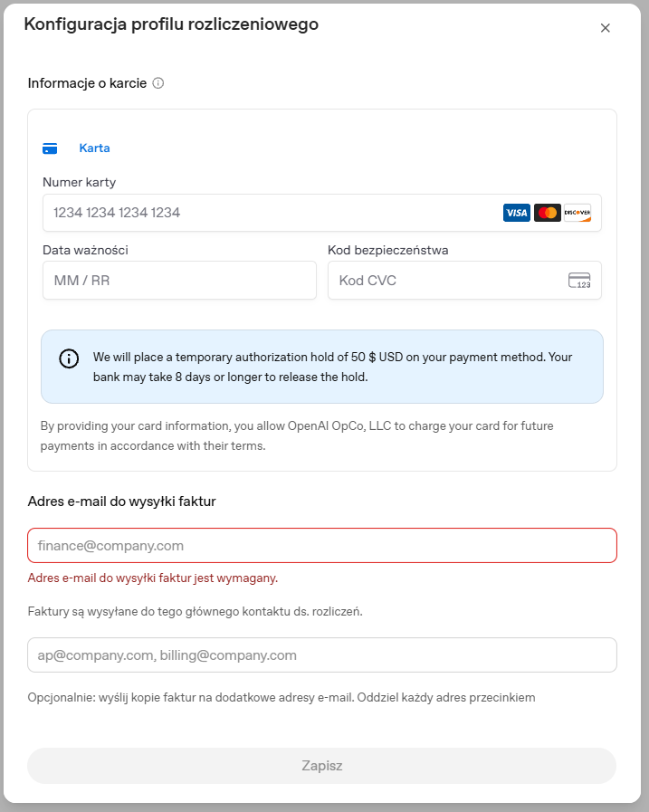Click the Discover logo in card number field

[577, 213]
